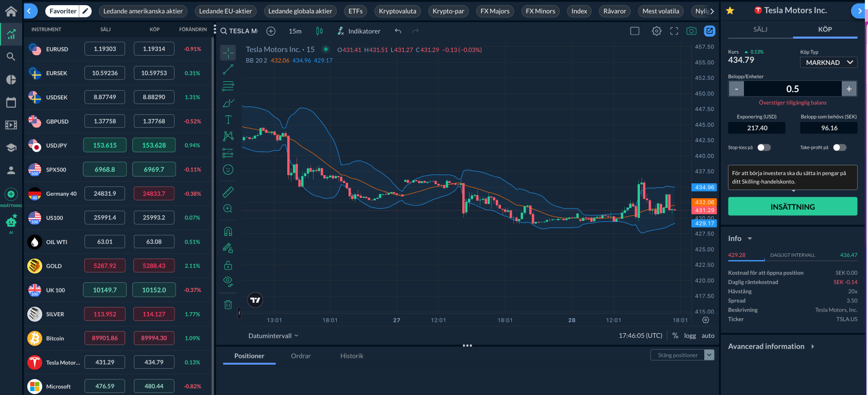
Task: Toggle the logg scale option
Action: [690, 336]
